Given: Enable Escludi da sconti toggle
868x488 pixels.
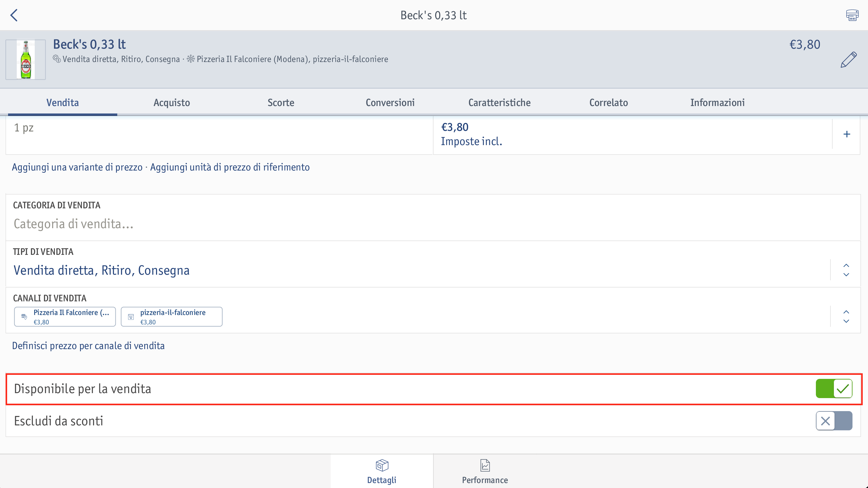Looking at the screenshot, I should pos(834,421).
